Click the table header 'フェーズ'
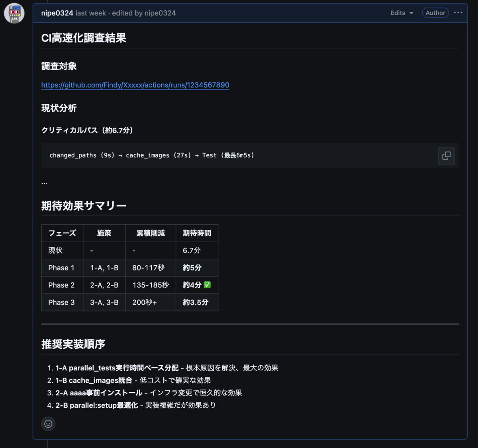The height and width of the screenshot is (448, 478). click(x=62, y=233)
